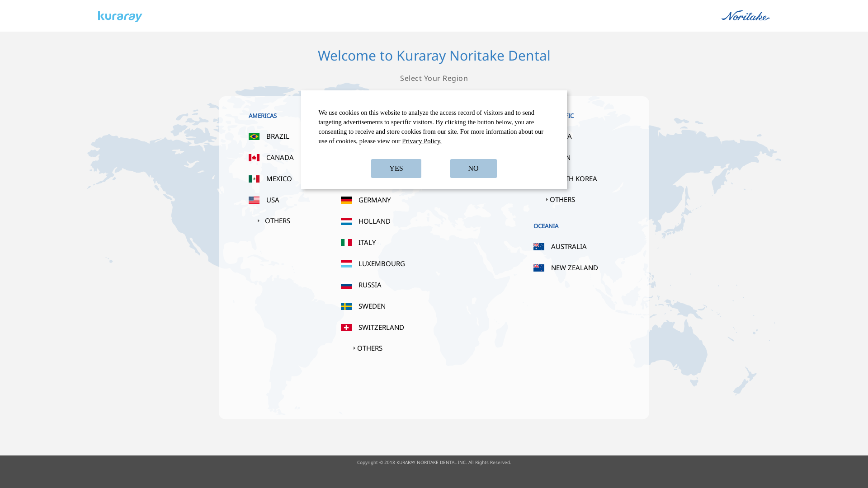This screenshot has width=868, height=488.
Task: Choose HOLLAND region link
Action: coord(374,221)
